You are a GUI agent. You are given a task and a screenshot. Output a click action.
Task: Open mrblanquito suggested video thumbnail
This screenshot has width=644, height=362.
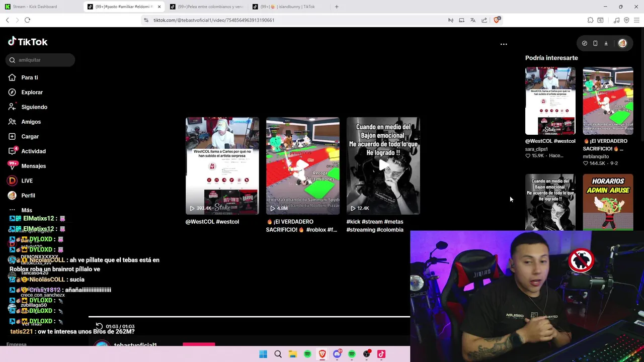(x=608, y=101)
